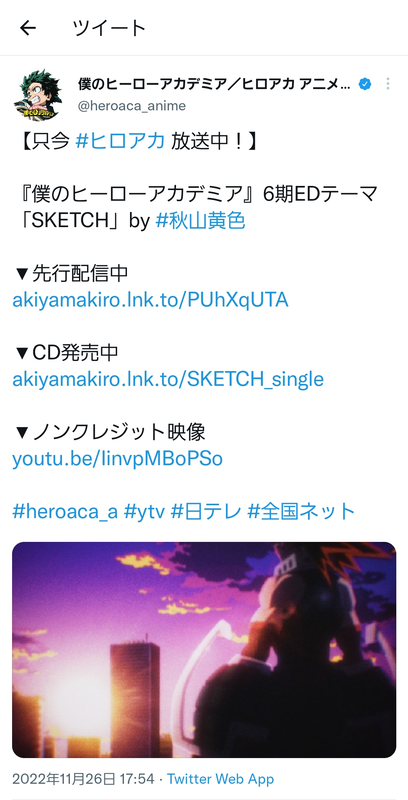
Task: Open the Deku profile avatar
Action: (38, 95)
